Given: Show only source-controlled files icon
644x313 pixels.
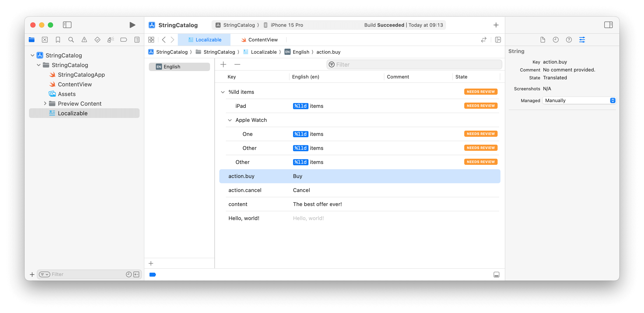Looking at the screenshot, I should [x=137, y=275].
